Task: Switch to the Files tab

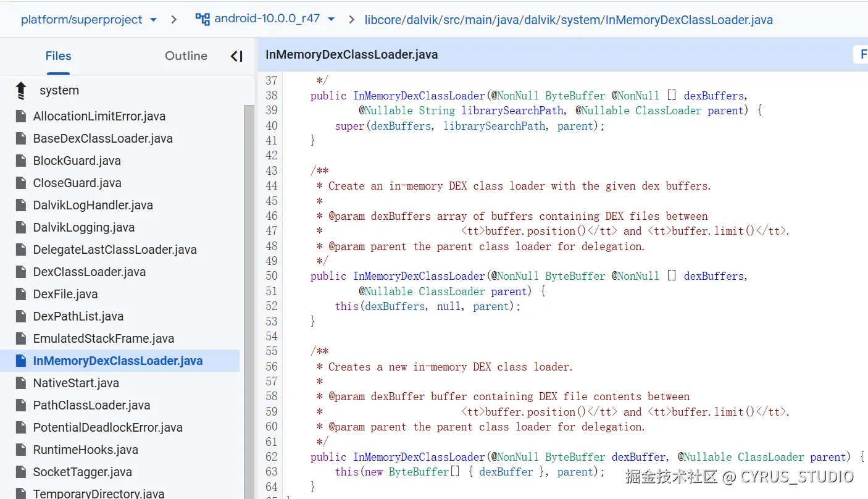Action: 59,56
